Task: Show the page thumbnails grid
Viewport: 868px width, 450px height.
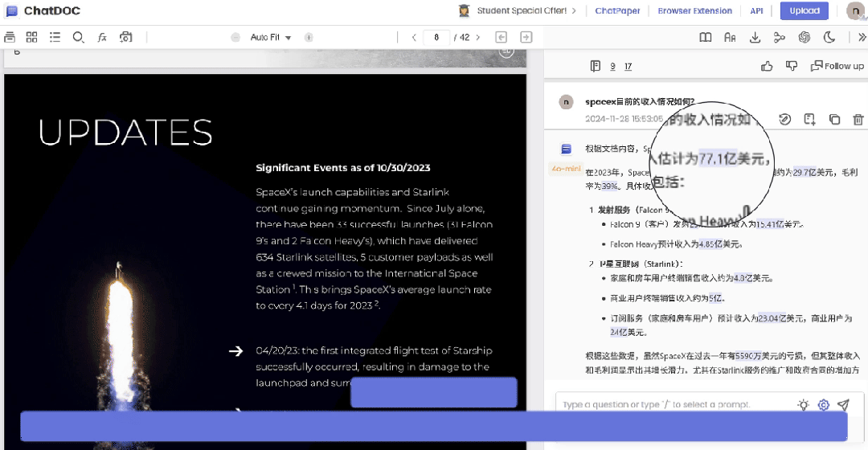Action: tap(32, 37)
